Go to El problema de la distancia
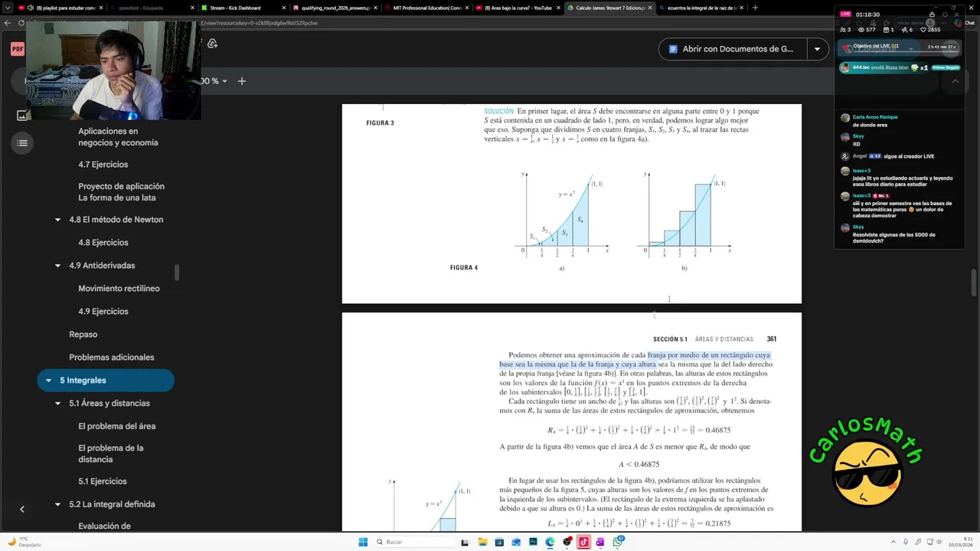The height and width of the screenshot is (551, 980). coord(111,454)
